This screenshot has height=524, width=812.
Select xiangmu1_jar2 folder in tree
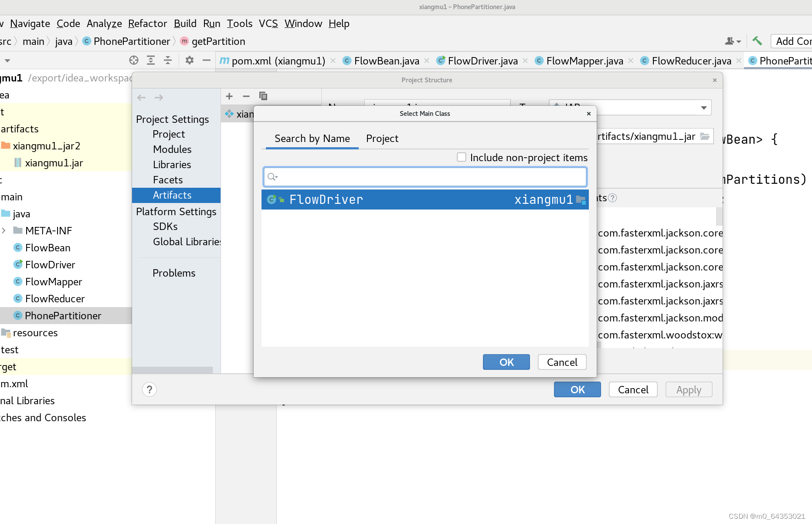(x=47, y=146)
